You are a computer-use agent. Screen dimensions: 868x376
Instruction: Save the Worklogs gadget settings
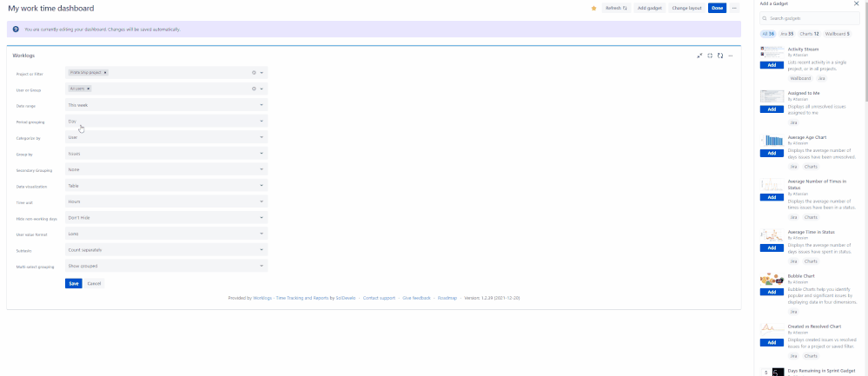coord(74,283)
